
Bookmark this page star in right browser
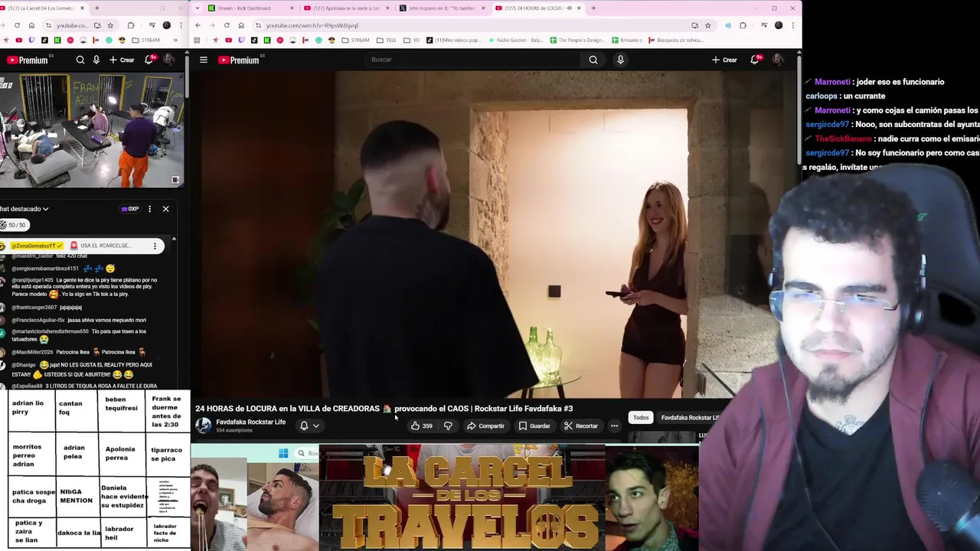707,25
